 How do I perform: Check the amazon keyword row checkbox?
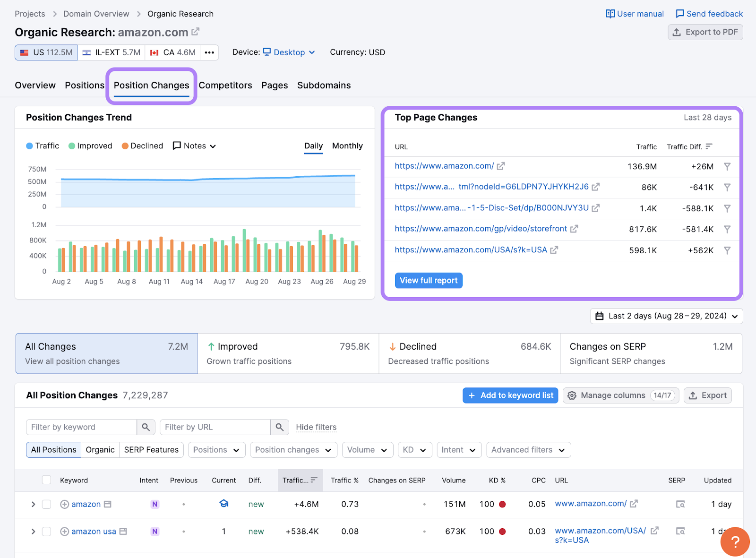click(x=46, y=504)
